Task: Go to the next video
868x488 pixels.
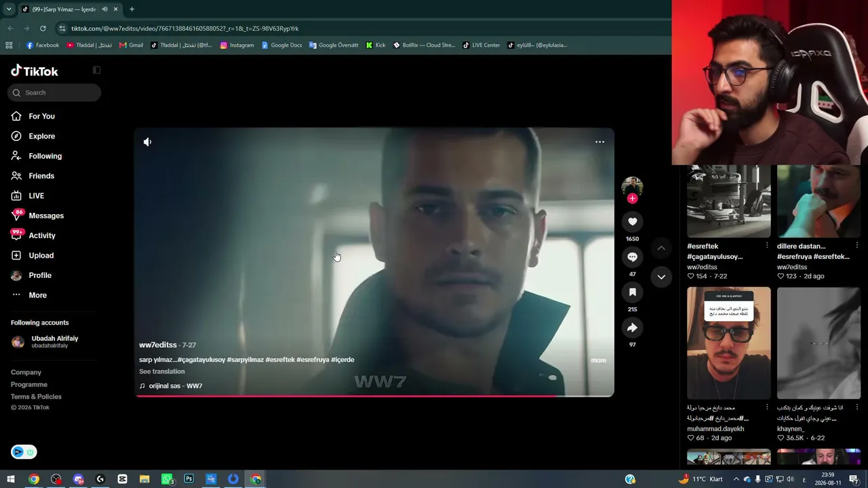Action: (661, 277)
